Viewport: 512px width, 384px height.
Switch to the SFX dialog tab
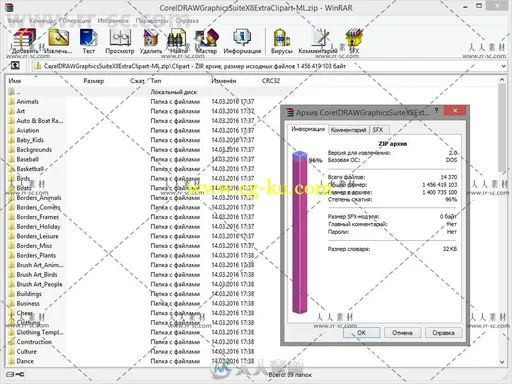[x=378, y=130]
